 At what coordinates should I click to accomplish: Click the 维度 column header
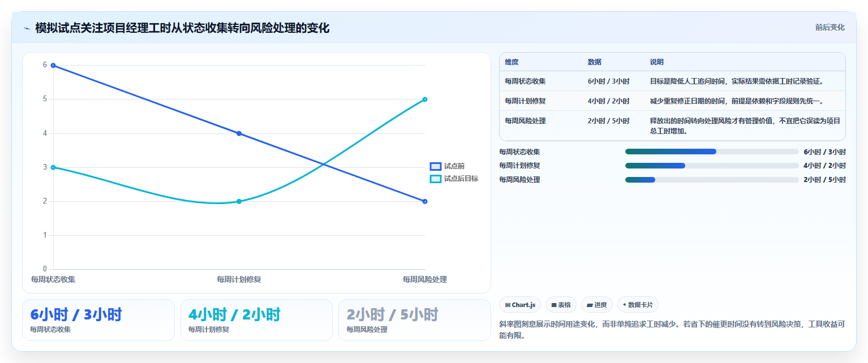coord(512,62)
